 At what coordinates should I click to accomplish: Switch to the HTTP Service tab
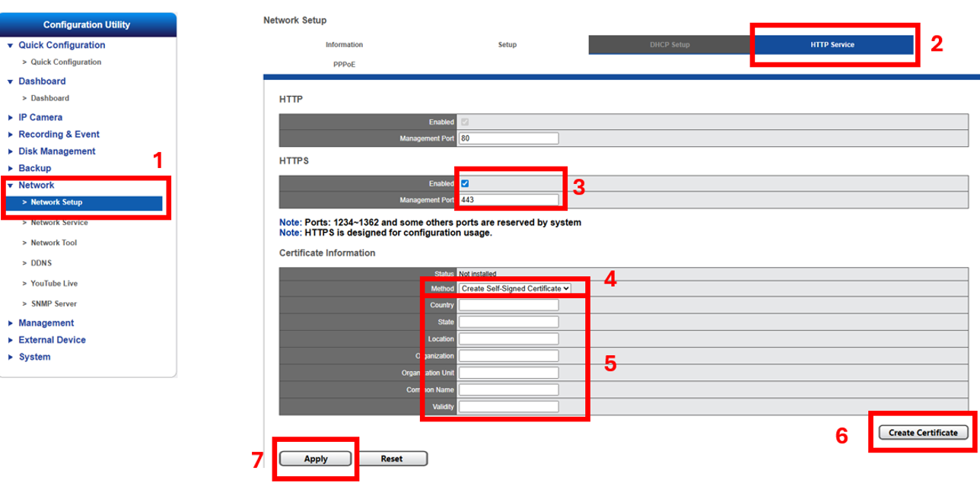tap(832, 45)
